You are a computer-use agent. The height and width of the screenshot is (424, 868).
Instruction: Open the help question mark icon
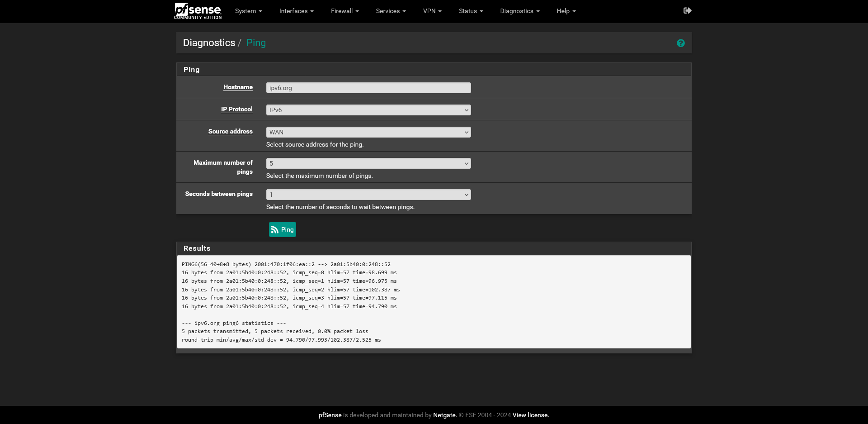tap(680, 43)
